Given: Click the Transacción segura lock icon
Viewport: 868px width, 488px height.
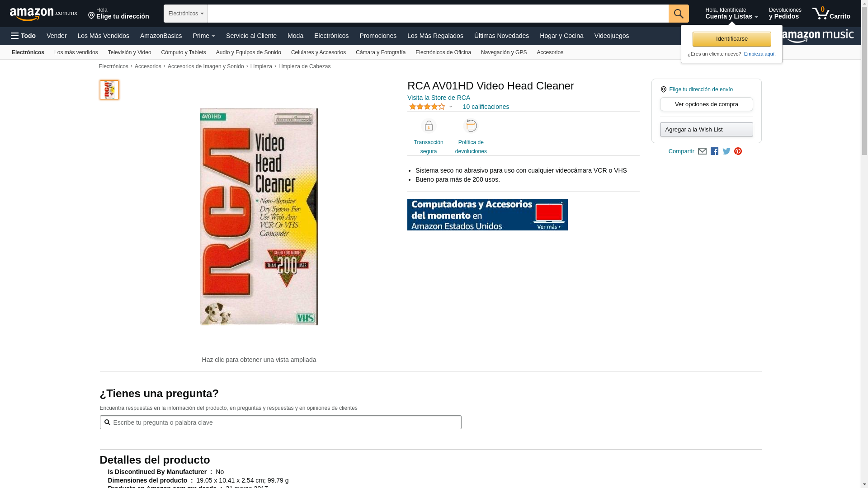Looking at the screenshot, I should [x=429, y=126].
